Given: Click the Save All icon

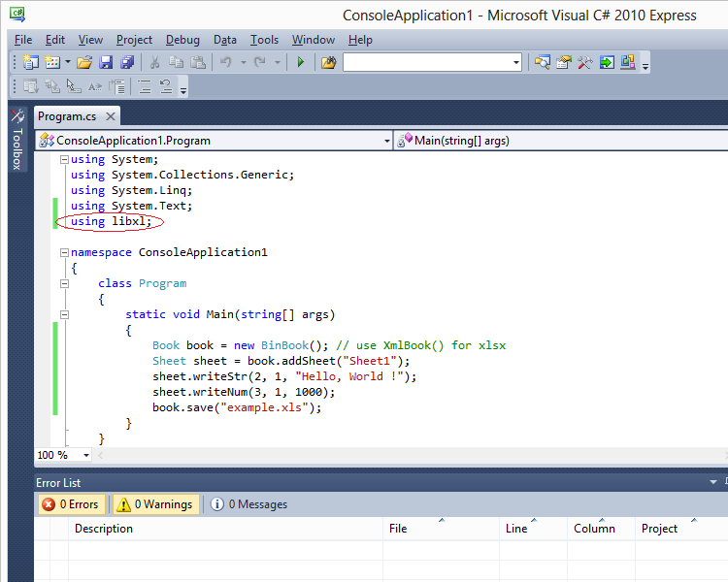Looking at the screenshot, I should tap(127, 62).
